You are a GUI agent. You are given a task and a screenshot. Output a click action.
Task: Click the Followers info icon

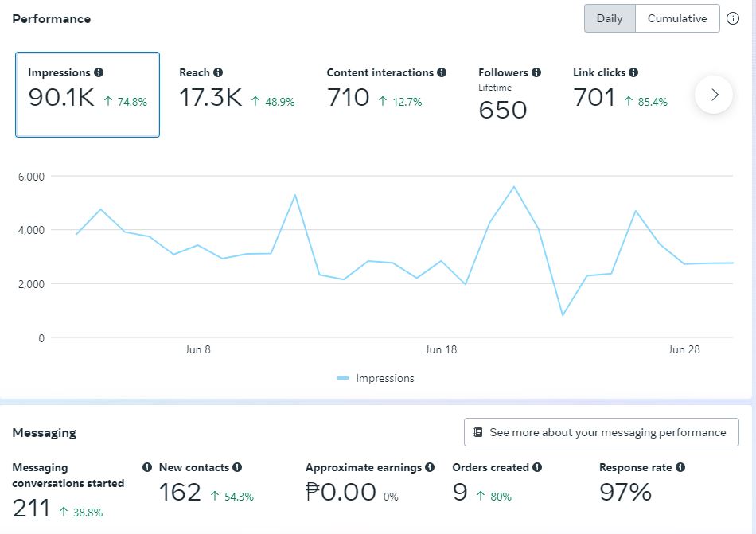(536, 72)
